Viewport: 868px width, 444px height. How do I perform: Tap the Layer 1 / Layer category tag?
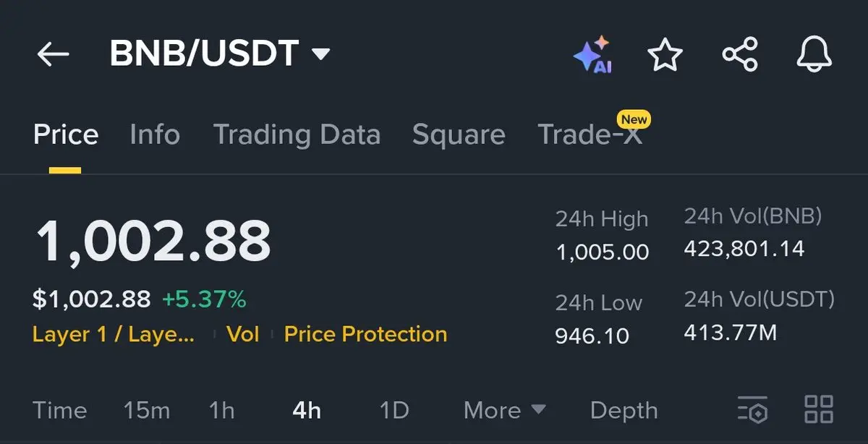click(114, 335)
